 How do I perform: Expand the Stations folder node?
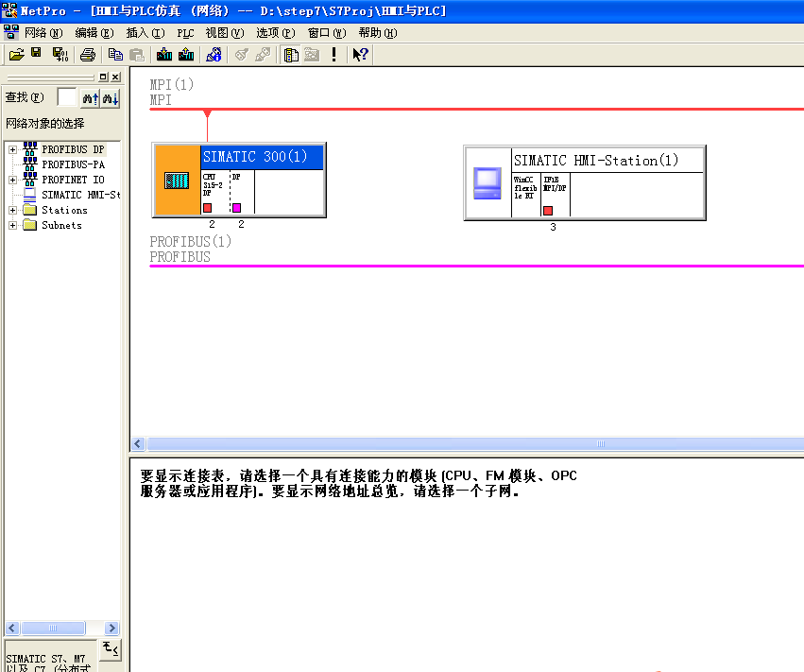coord(13,211)
